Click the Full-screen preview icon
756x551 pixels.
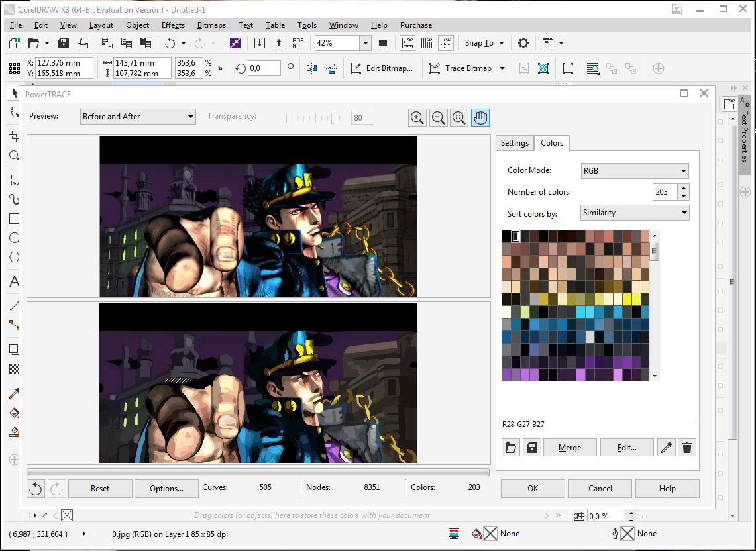(383, 43)
